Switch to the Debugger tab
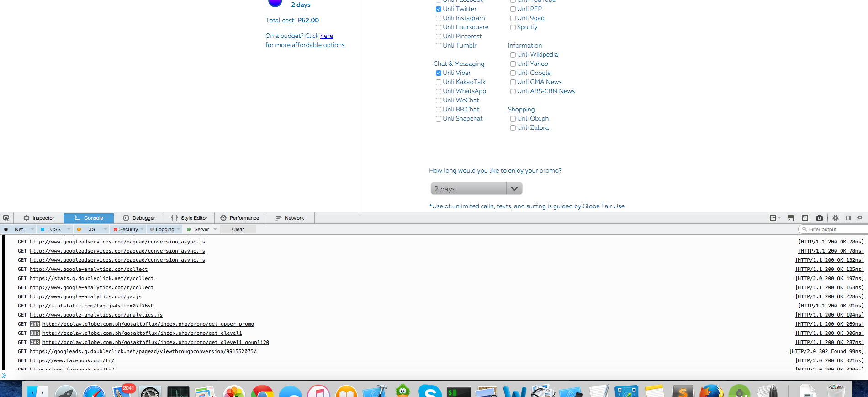This screenshot has width=868, height=397. click(139, 218)
